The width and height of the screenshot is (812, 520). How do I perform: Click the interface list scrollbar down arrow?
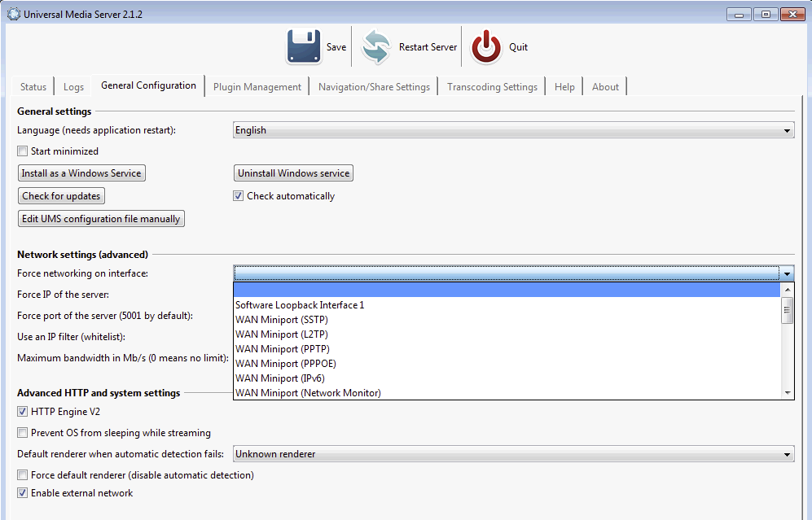click(x=787, y=393)
